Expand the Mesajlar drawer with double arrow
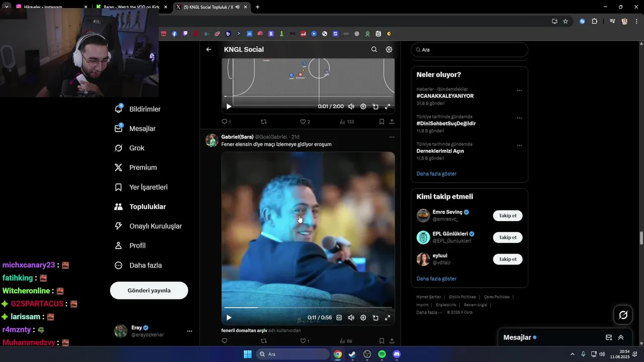This screenshot has height=362, width=644. point(621,337)
